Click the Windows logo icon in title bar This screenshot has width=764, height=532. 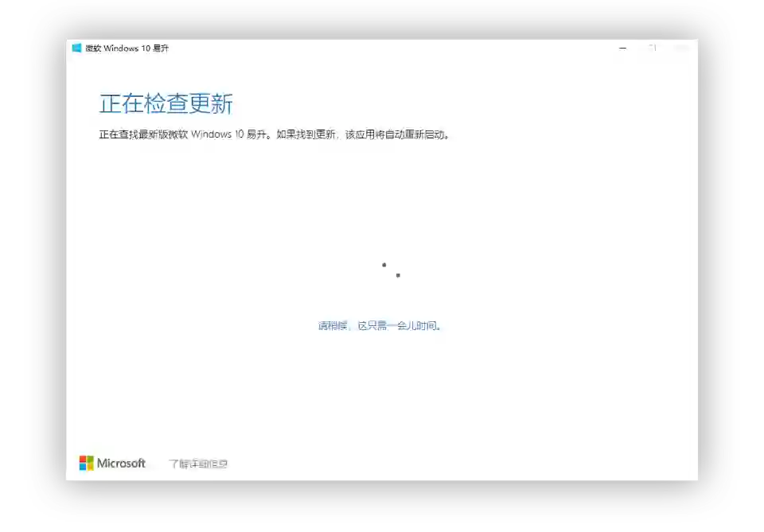pyautogui.click(x=76, y=48)
